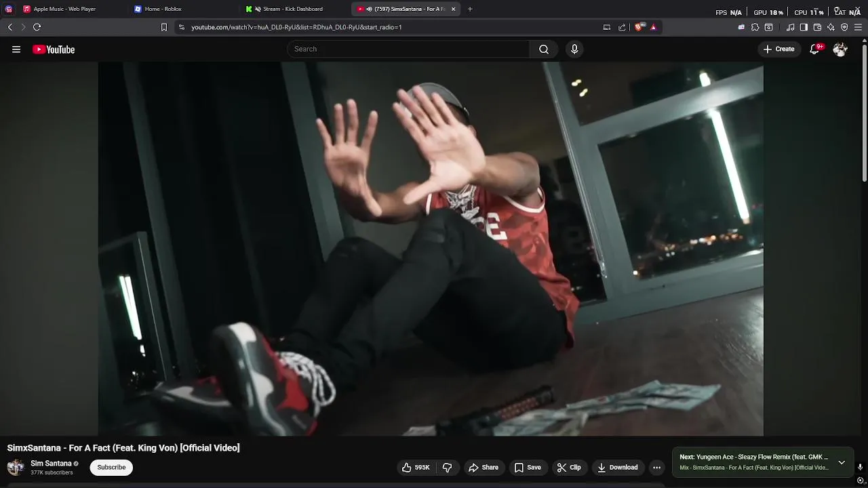This screenshot has width=868, height=488.
Task: Click the Brave profile icon in tab bar
Action: coord(9,9)
